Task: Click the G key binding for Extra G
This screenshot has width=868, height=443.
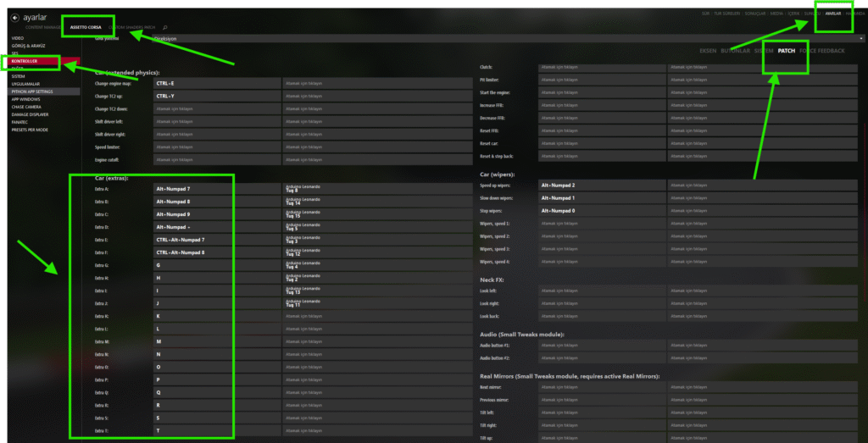Action: pyautogui.click(x=217, y=265)
